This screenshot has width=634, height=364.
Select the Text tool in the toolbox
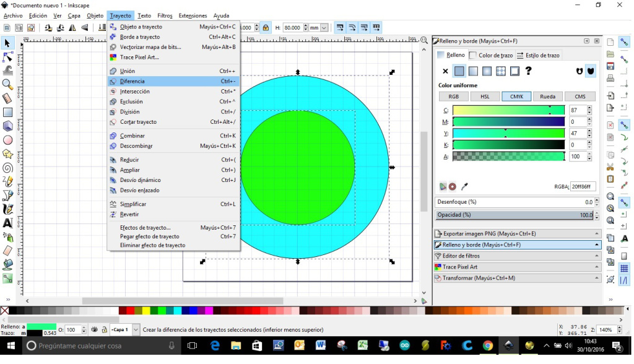point(7,223)
